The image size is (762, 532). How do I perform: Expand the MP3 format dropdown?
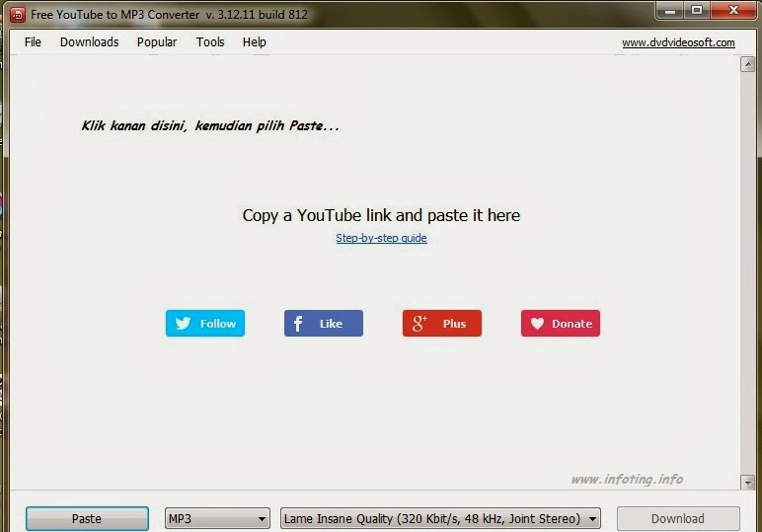coord(217,518)
